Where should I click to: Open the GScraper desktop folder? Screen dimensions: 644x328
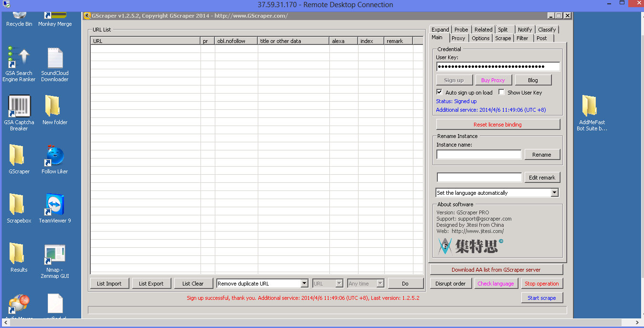pos(19,159)
